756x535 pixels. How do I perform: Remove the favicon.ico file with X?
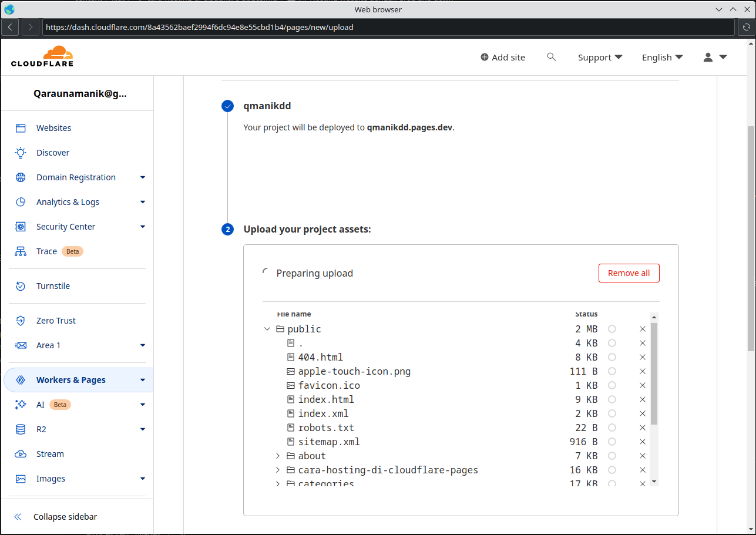point(643,385)
